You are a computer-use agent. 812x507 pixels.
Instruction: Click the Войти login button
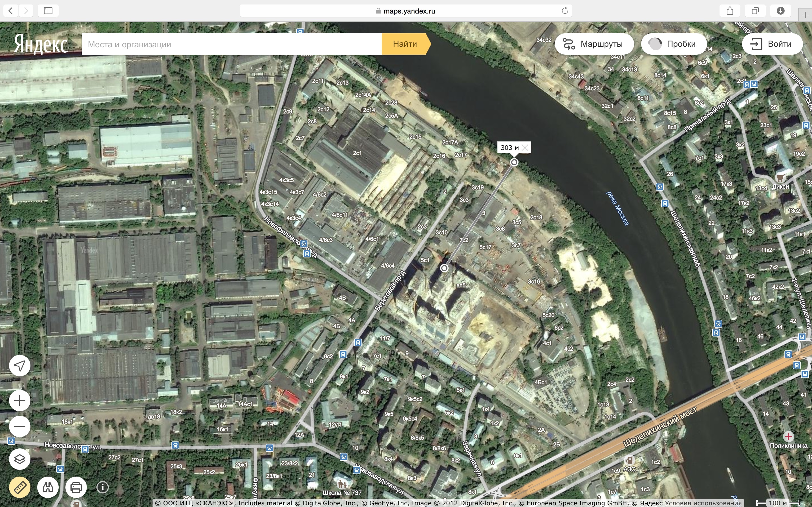tap(772, 44)
